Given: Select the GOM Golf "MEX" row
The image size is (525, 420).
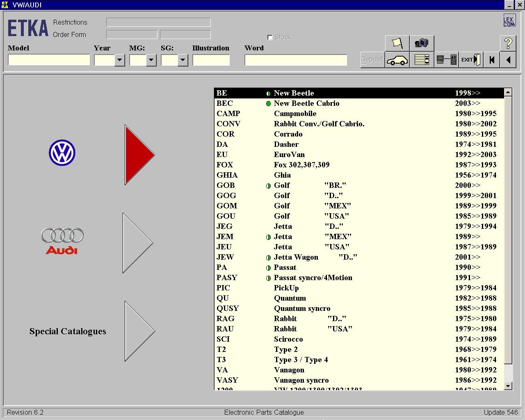Looking at the screenshot, I should click(359, 206).
